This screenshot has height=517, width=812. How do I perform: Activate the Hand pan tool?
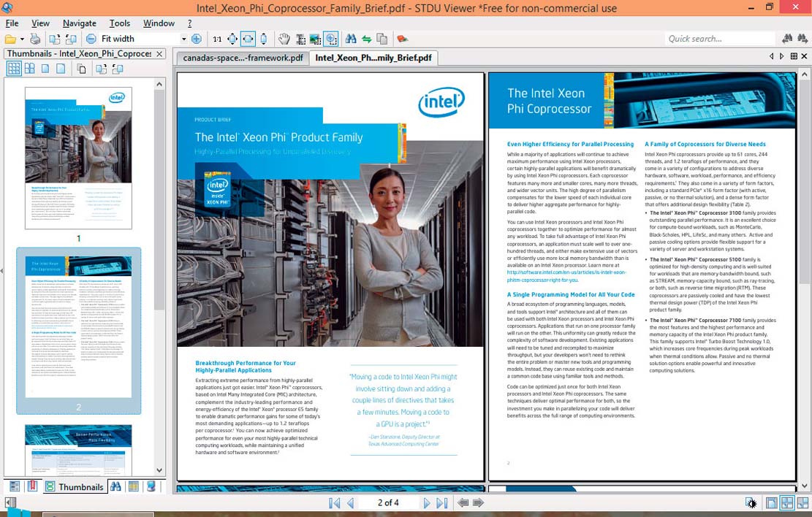click(x=284, y=39)
